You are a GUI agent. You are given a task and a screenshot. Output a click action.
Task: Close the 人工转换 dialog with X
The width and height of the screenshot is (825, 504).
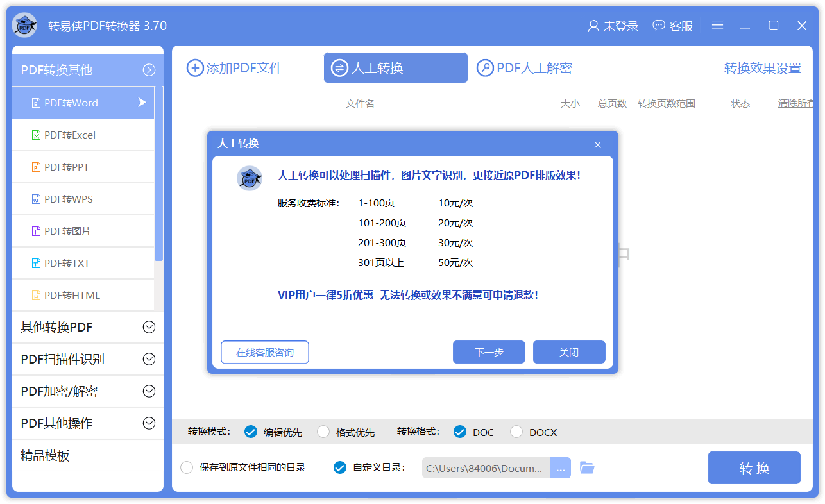597,145
